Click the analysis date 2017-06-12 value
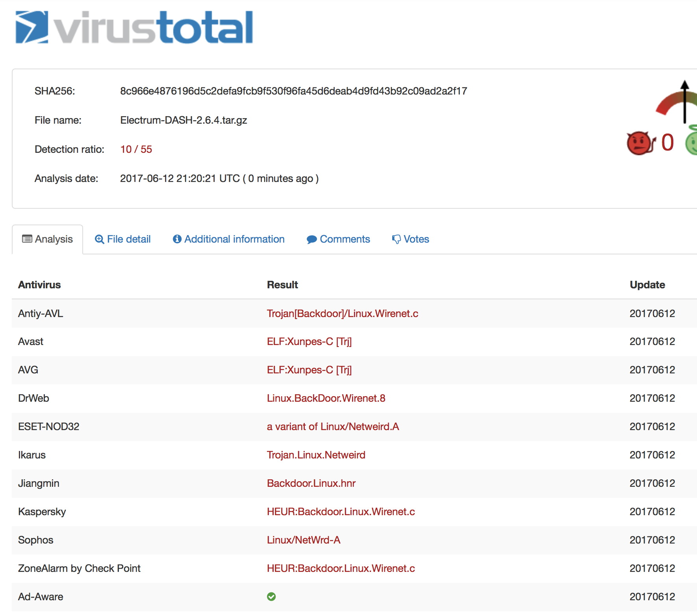This screenshot has width=697, height=616. [219, 178]
